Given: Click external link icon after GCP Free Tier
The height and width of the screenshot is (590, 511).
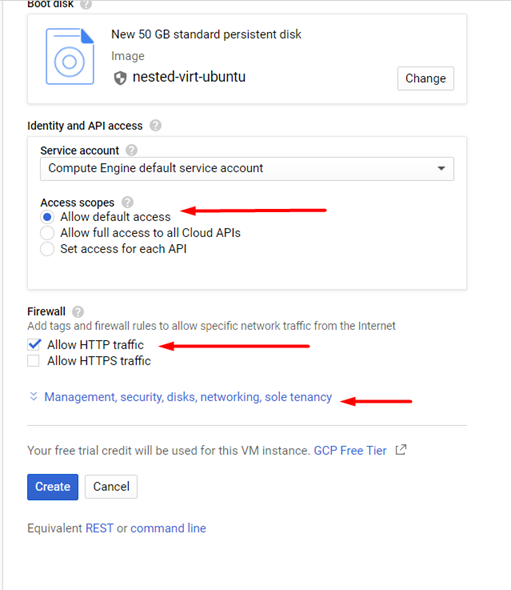Looking at the screenshot, I should (x=401, y=450).
